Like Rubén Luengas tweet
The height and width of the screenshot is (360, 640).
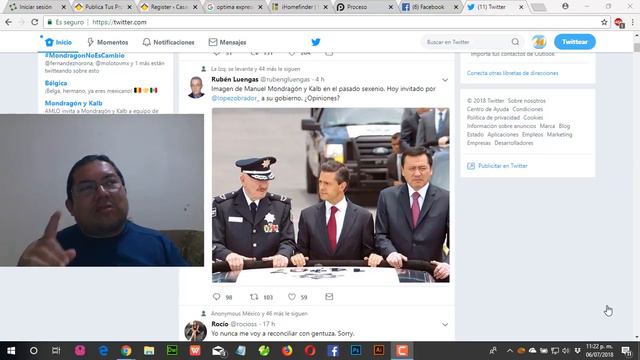(x=292, y=297)
